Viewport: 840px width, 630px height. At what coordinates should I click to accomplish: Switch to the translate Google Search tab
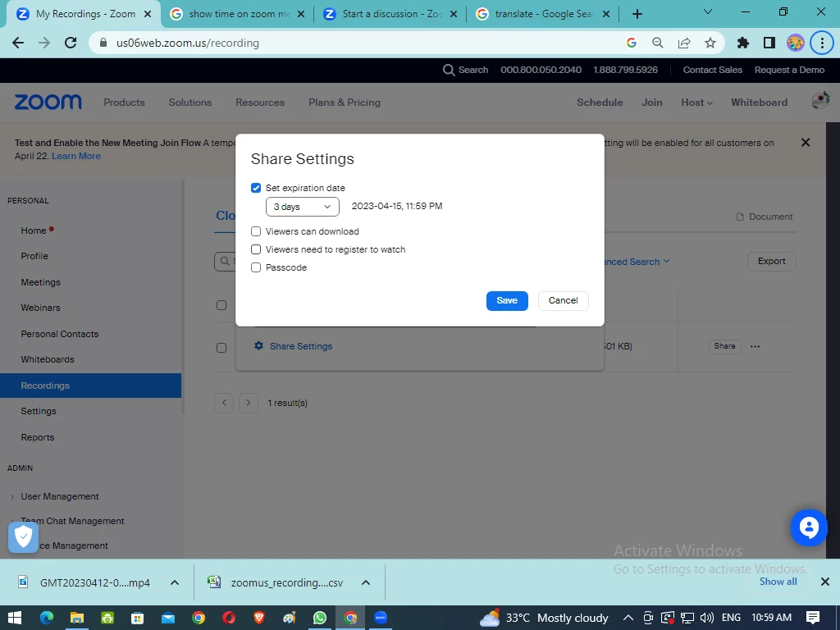(x=543, y=14)
